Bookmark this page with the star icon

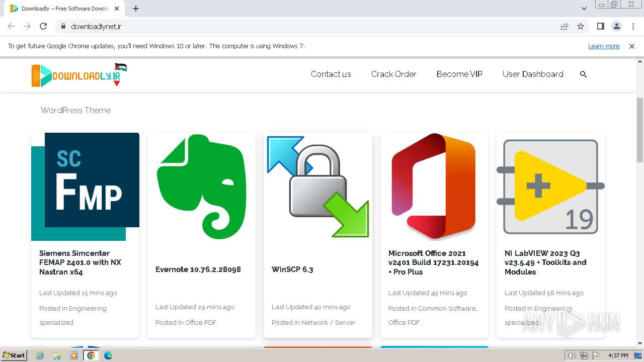[x=581, y=27]
